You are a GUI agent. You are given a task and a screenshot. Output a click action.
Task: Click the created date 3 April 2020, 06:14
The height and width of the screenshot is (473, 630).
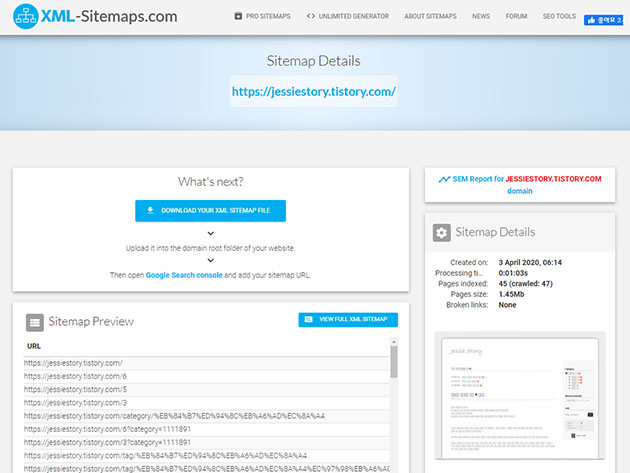point(530,262)
